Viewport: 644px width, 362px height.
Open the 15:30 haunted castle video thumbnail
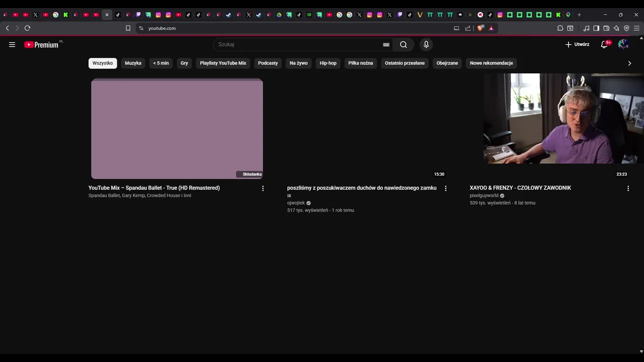367,129
